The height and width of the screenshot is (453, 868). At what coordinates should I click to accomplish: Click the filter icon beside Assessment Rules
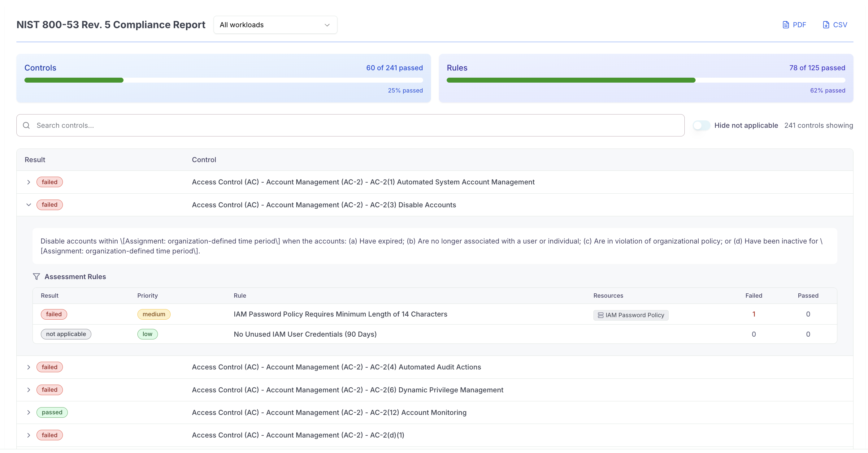pos(37,277)
